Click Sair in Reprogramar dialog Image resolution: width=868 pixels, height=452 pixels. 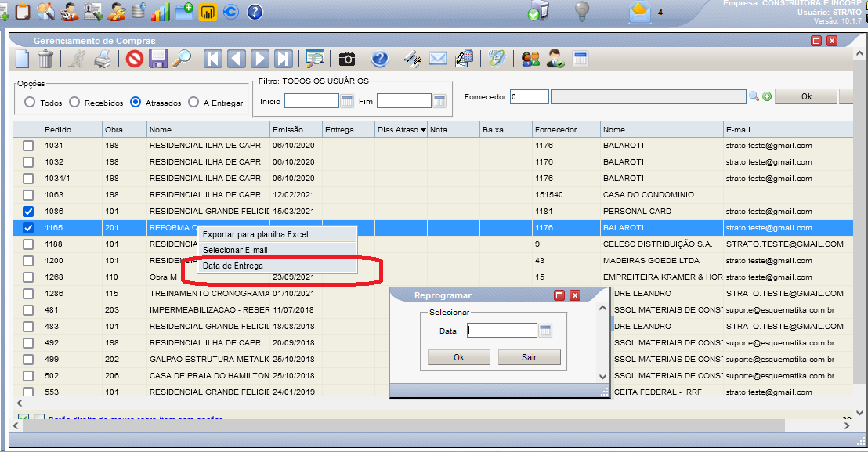(530, 357)
